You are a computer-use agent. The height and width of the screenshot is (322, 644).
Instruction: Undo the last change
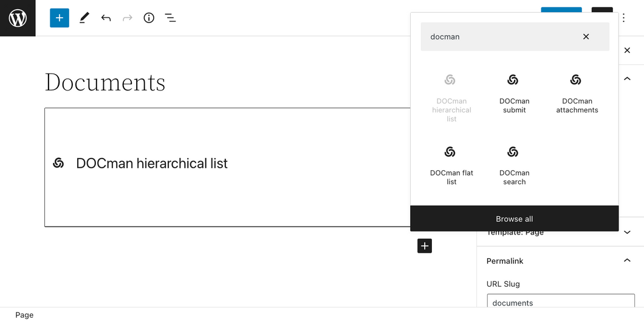click(x=106, y=18)
